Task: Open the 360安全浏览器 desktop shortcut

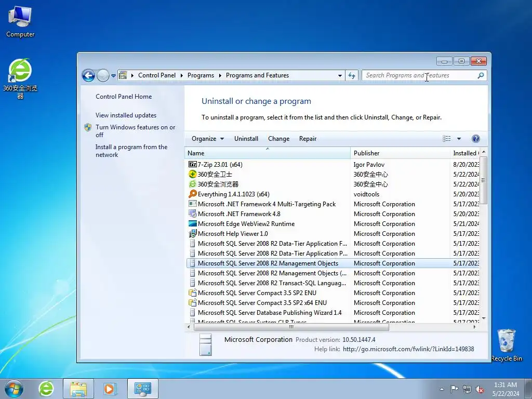Action: tap(20, 79)
